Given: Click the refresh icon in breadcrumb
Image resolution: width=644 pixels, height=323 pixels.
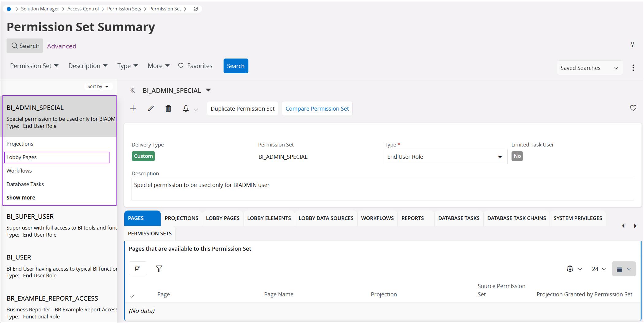Looking at the screenshot, I should click(x=196, y=9).
